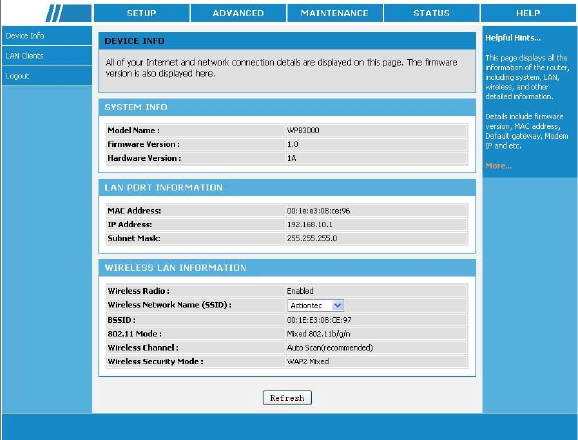Click the BSSID value text
Viewport: 578px width, 440px height.
pyautogui.click(x=319, y=320)
